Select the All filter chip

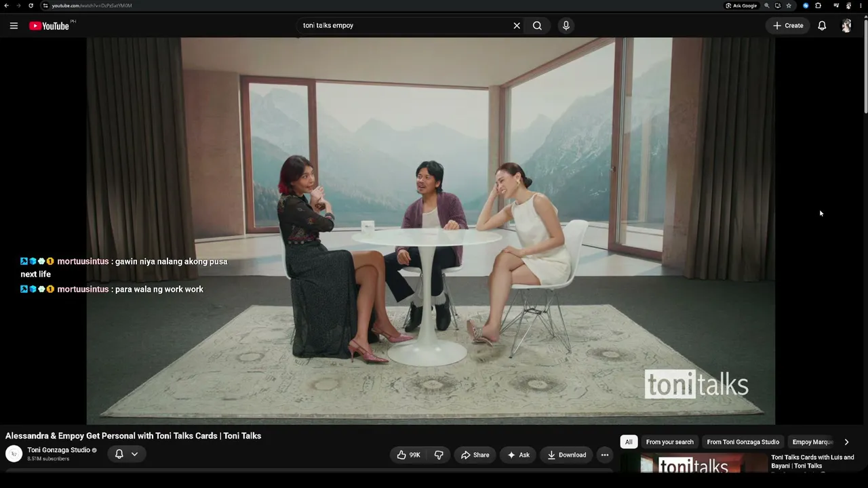click(629, 442)
